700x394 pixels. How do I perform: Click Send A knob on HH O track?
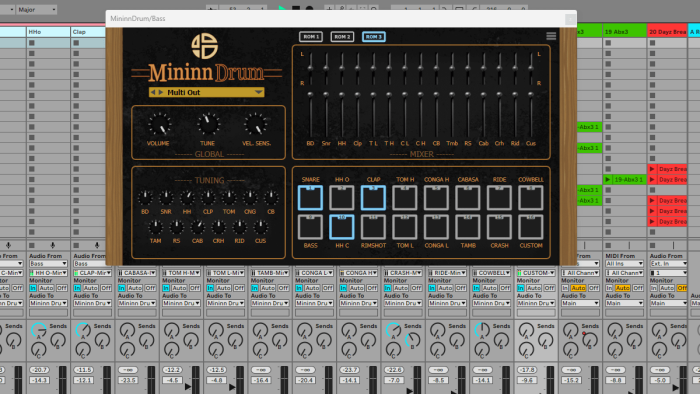tap(39, 330)
